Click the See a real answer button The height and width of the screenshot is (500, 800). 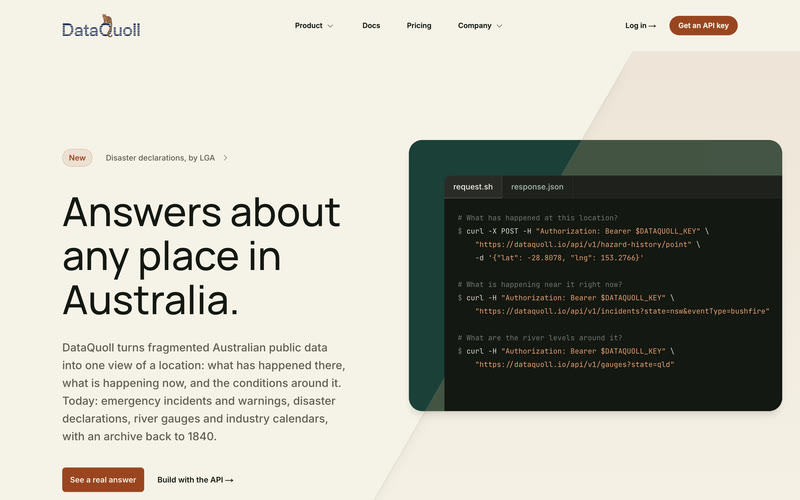coord(103,480)
